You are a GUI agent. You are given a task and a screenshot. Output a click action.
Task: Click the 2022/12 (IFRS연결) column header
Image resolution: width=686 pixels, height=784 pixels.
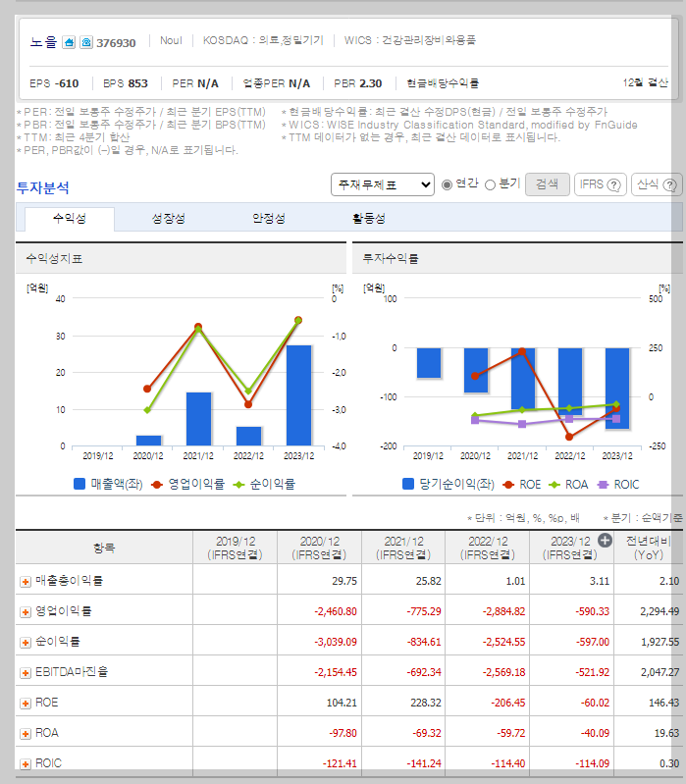point(488,548)
